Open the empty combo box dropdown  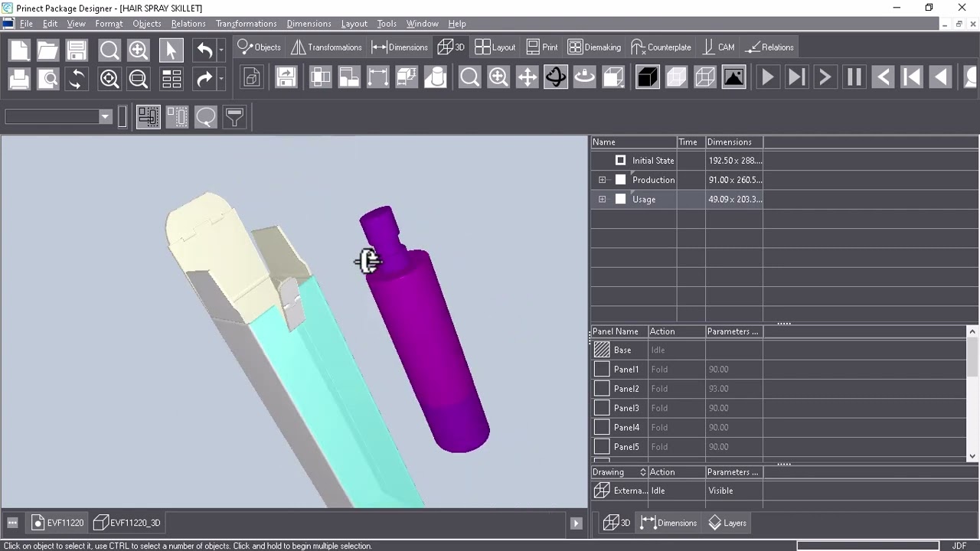[x=105, y=117]
